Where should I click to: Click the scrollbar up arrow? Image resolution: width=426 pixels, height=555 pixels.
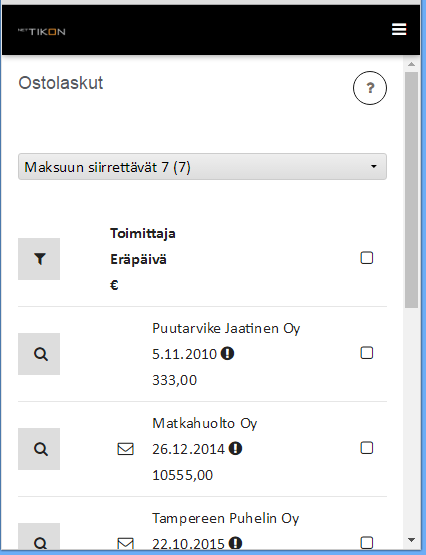click(411, 64)
